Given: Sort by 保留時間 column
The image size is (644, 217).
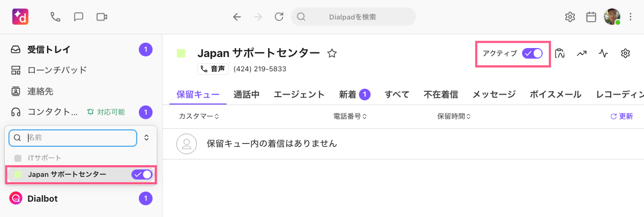Looking at the screenshot, I should (x=454, y=116).
